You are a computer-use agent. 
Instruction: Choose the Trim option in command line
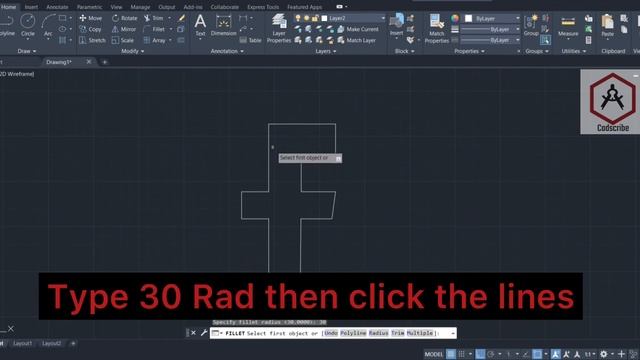398,333
